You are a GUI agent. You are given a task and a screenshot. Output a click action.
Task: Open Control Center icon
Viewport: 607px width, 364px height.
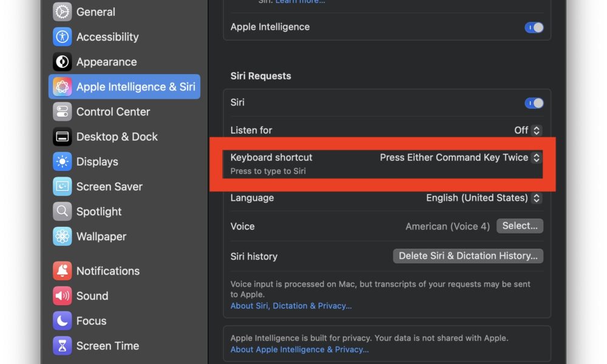pos(62,112)
